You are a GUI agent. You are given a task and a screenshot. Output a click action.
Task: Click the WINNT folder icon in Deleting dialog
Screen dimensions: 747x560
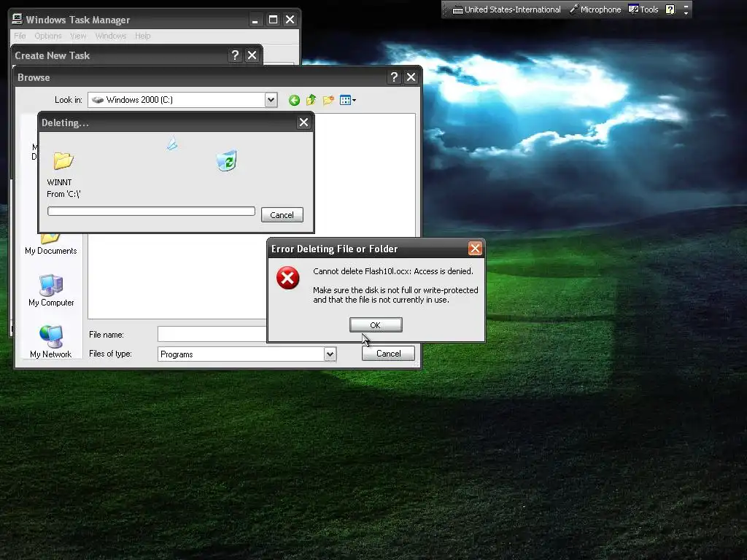click(x=63, y=161)
